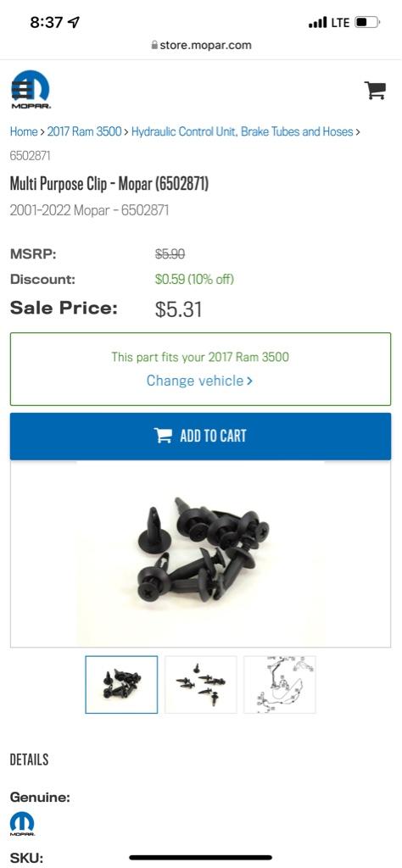402x868 pixels.
Task: Open Hydraulic Control Unit, Brake Tubes breadcrumb
Action: click(242, 131)
